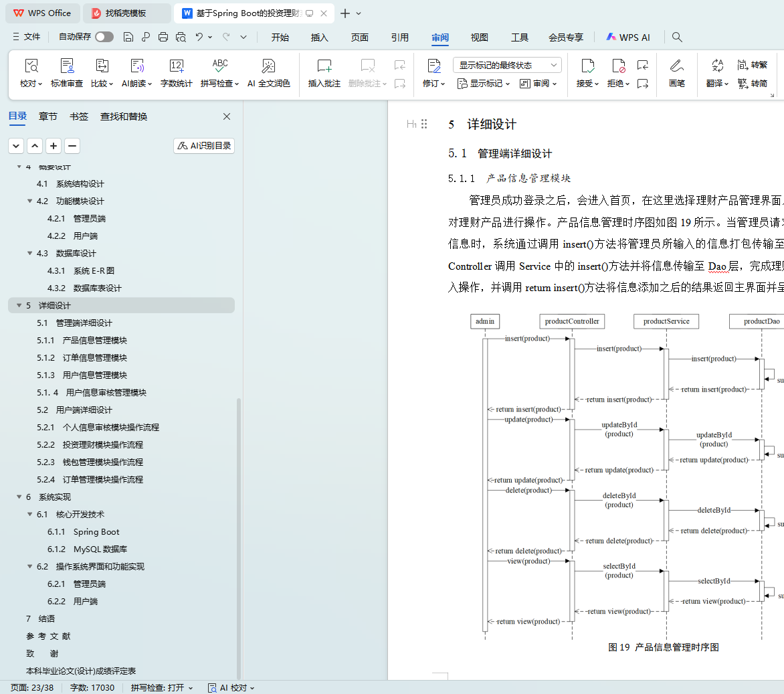The height and width of the screenshot is (694, 784).
Task: Select the 画笔 pen tool
Action: click(x=676, y=73)
